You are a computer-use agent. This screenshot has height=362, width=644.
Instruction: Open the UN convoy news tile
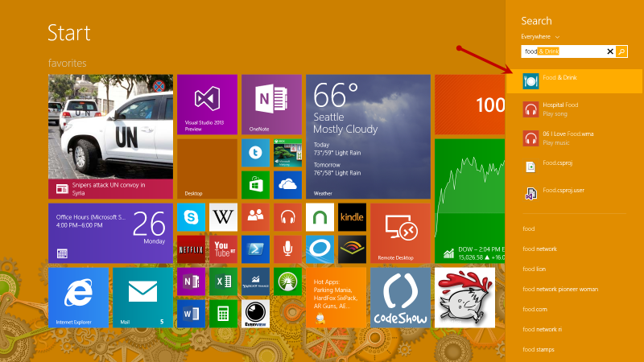[x=110, y=136]
